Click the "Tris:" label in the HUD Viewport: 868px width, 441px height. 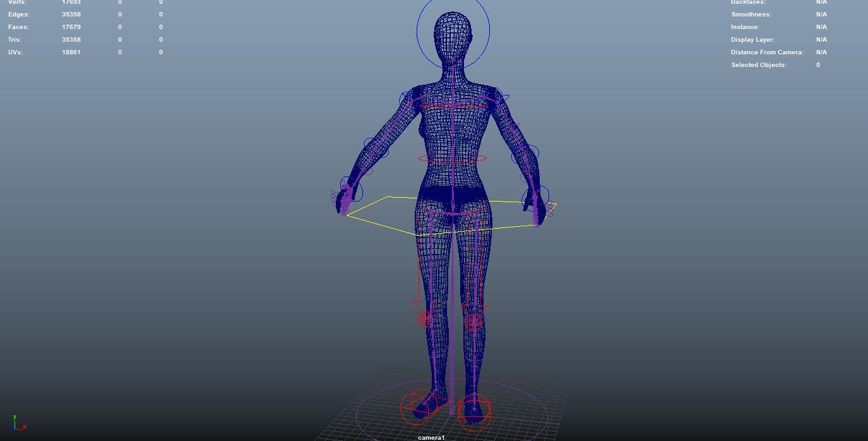(x=16, y=40)
